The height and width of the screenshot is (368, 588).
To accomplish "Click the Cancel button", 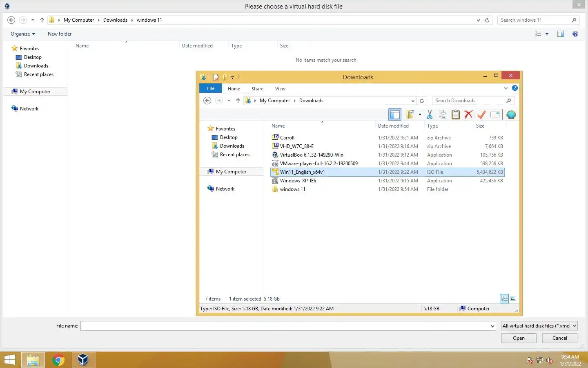I will point(559,338).
